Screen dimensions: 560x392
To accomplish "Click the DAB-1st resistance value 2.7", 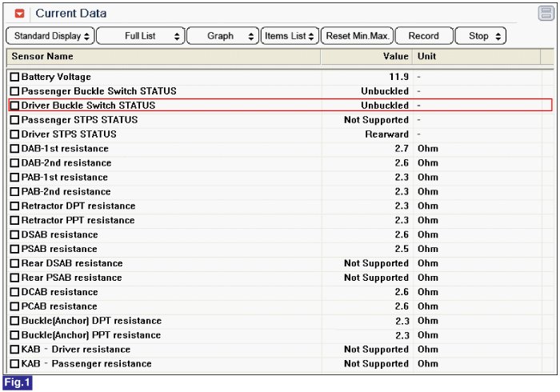I will click(x=402, y=149).
